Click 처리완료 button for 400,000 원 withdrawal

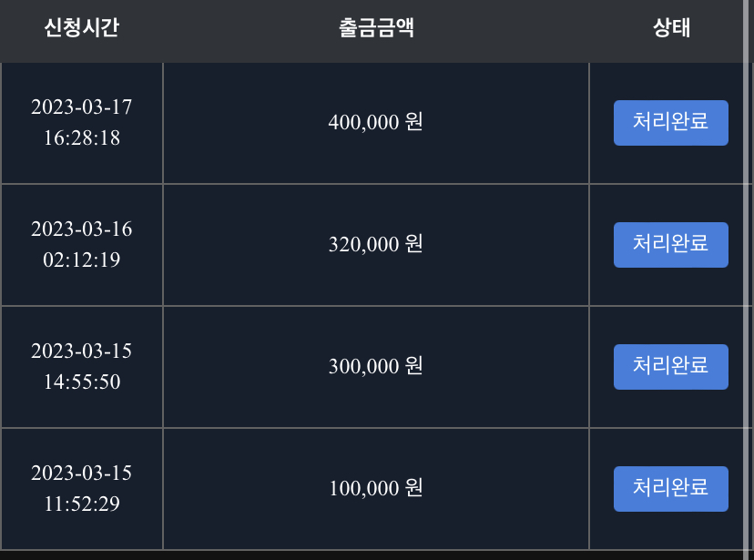pos(671,123)
